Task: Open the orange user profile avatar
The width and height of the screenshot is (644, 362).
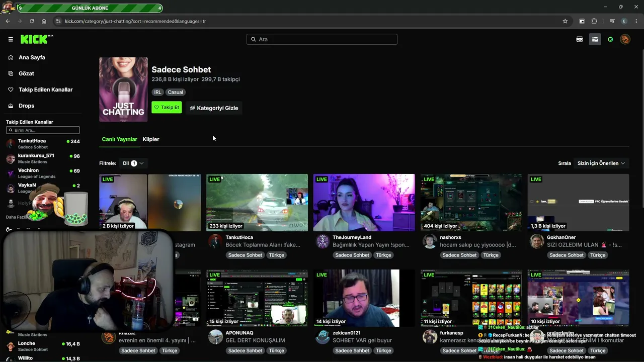Action: 625,39
